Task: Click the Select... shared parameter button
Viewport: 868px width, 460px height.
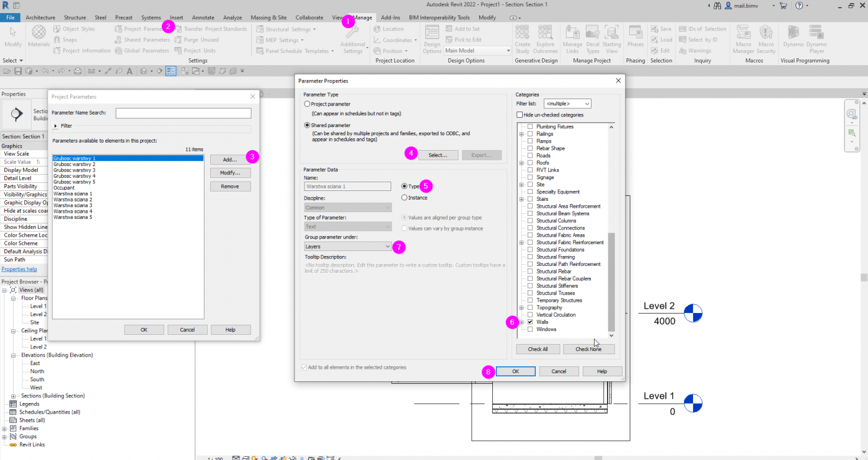Action: [437, 155]
